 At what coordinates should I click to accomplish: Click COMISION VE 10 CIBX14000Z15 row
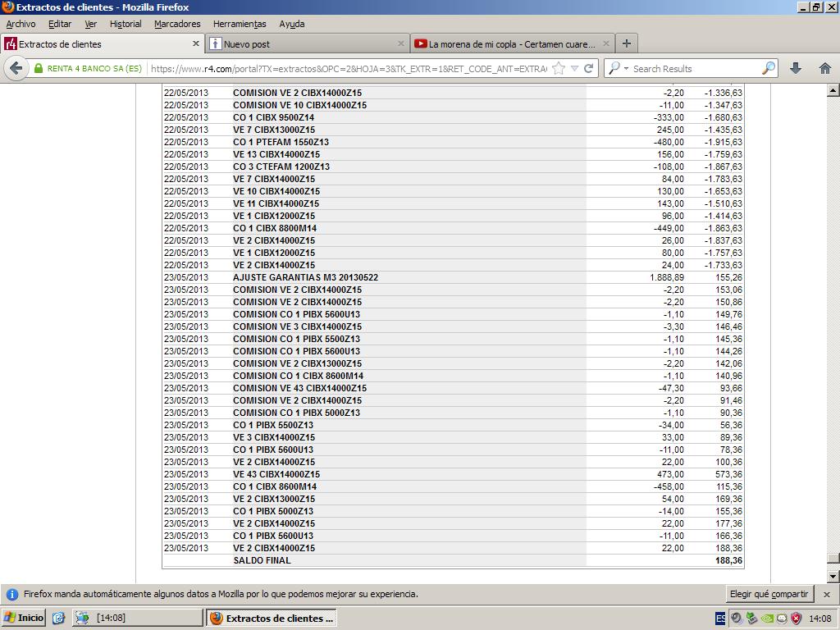[x=299, y=105]
